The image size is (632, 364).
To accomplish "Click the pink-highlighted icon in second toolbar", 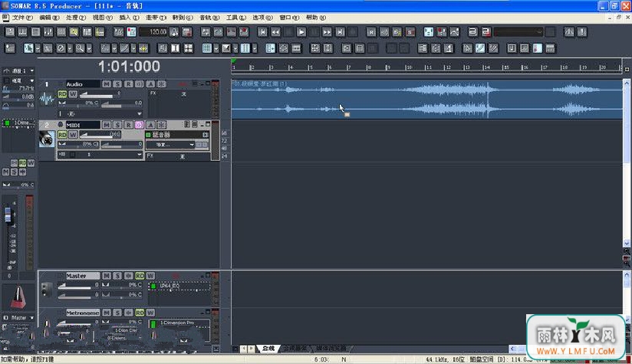I will 538,48.
